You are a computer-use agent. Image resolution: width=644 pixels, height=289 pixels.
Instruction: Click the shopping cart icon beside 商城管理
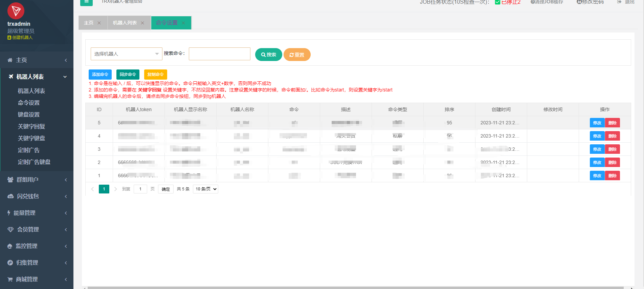point(10,279)
